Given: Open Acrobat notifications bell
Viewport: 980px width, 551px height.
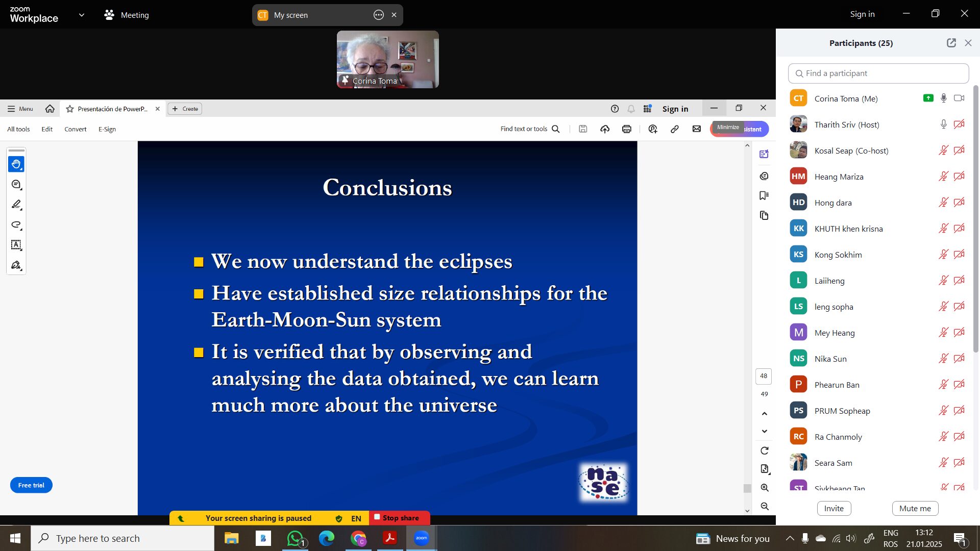Looking at the screenshot, I should (631, 109).
